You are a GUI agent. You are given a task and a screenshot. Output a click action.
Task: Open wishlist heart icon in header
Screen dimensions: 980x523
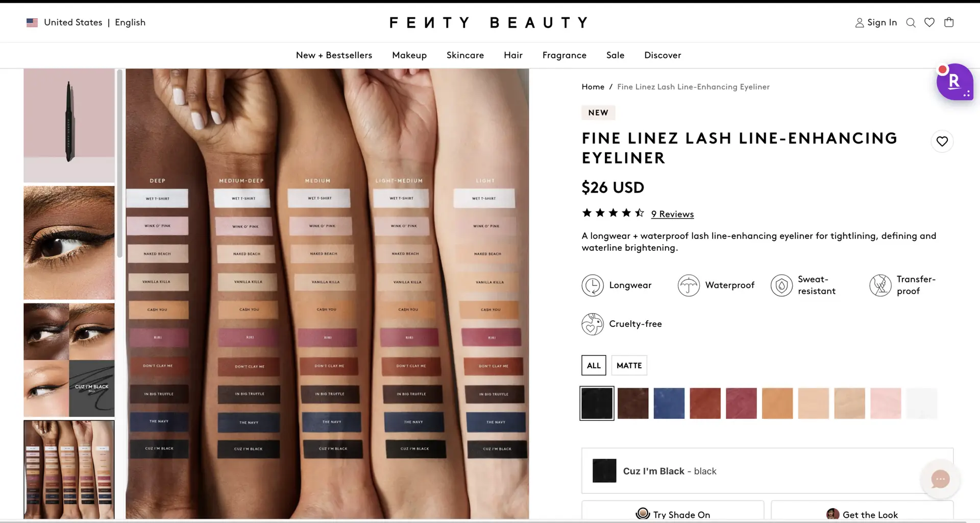929,22
